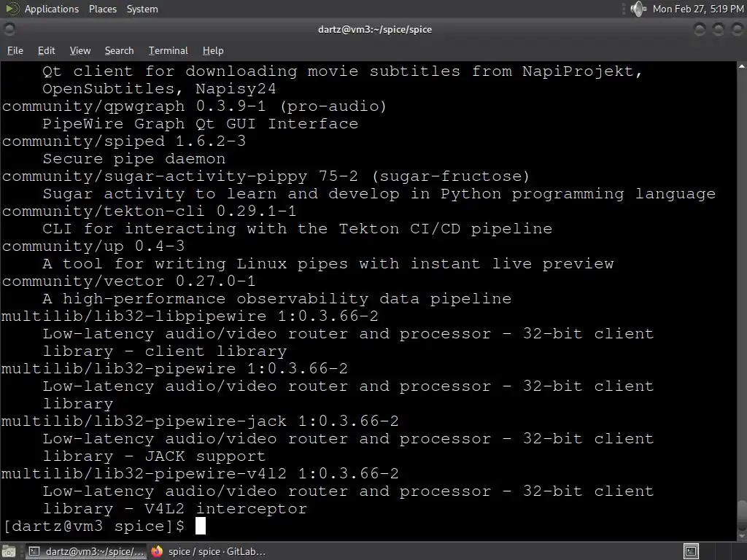Switch to dartz@vm3 terminal taskbar button
Viewport: 747px width, 560px height.
pyautogui.click(x=86, y=551)
